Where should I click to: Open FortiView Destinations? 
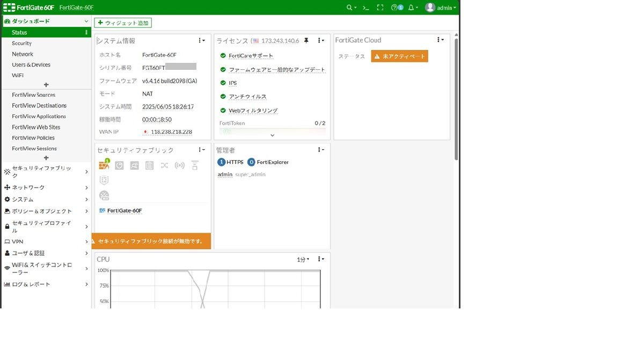pos(39,105)
